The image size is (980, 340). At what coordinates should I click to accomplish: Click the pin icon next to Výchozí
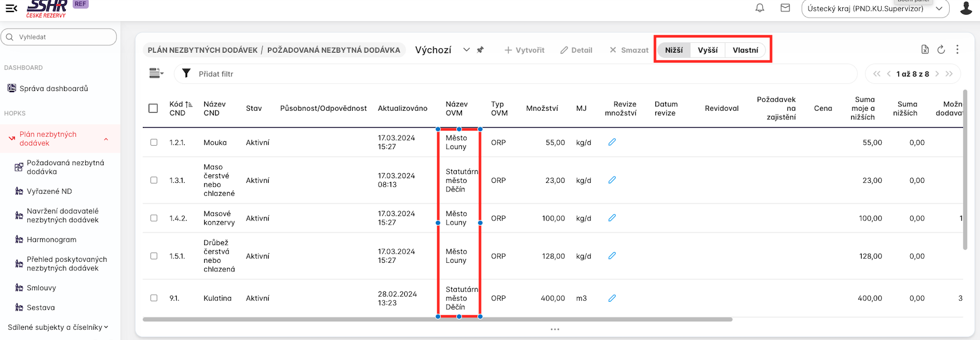[x=480, y=50]
